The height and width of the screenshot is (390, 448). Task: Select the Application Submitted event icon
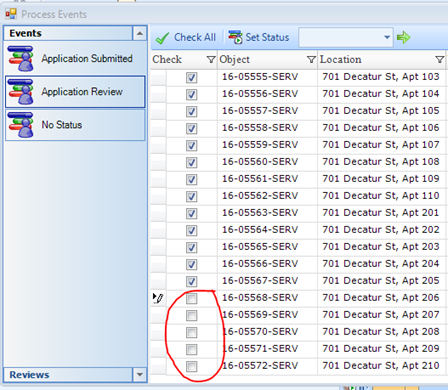[21, 59]
